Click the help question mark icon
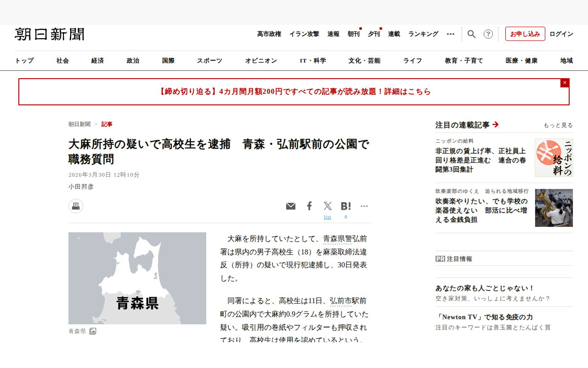Viewport: 588px width, 368px height. [488, 34]
